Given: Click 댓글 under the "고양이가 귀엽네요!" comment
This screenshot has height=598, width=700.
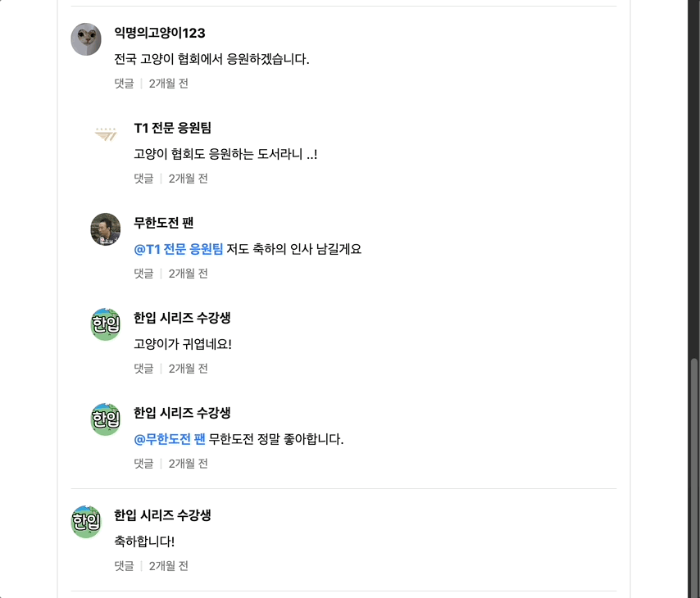Looking at the screenshot, I should pos(143,369).
